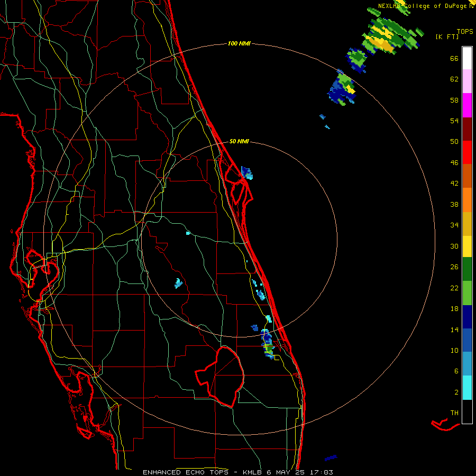
Task: Click the 'KMLB' radar site identifier
Action: click(252, 472)
